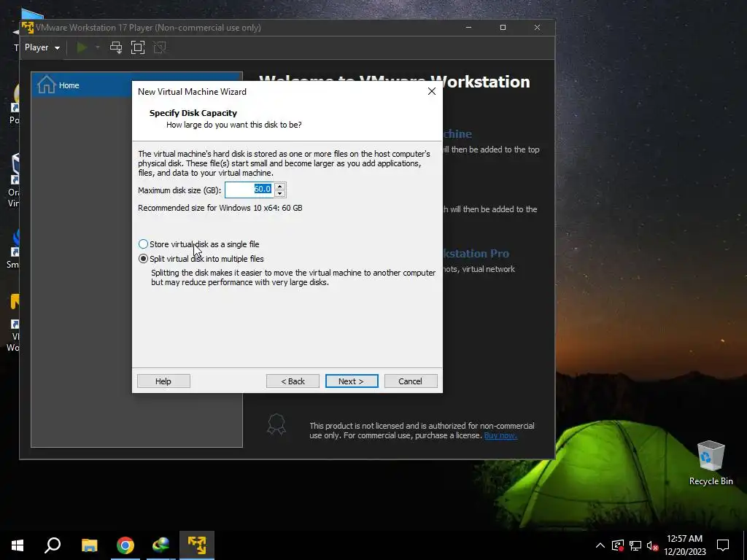Maximize the VMware Workstation Player window
Image resolution: width=747 pixels, height=560 pixels.
coord(503,28)
